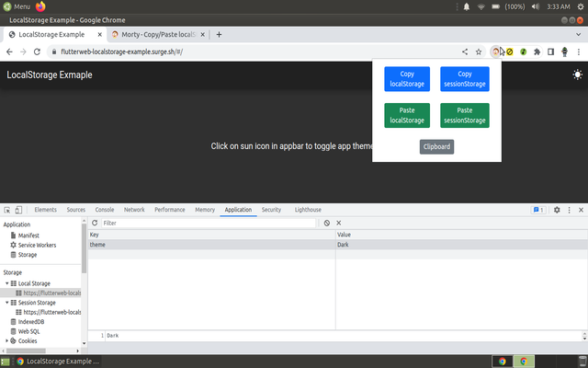Toggle app theme with the sun icon

pos(576,75)
